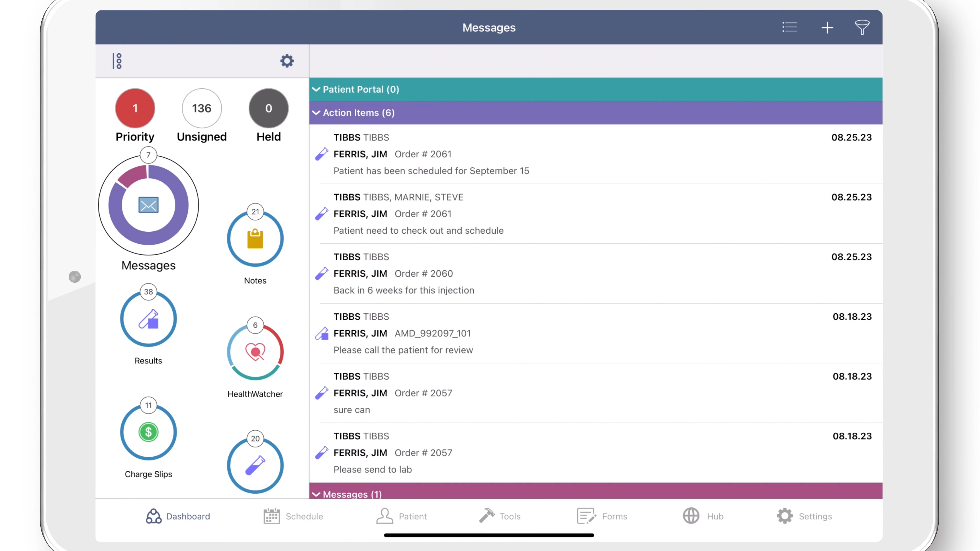Image resolution: width=980 pixels, height=551 pixels.
Task: Collapse the Action Items (6) section
Action: 596,112
